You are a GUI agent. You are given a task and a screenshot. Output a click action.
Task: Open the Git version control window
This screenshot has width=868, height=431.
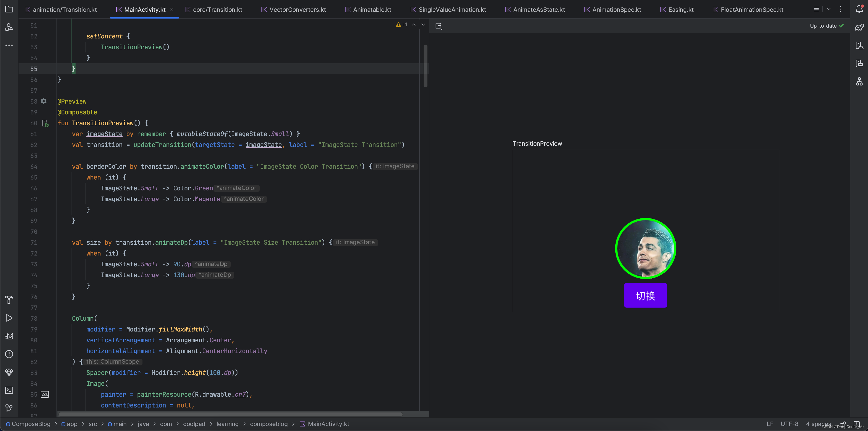9,408
